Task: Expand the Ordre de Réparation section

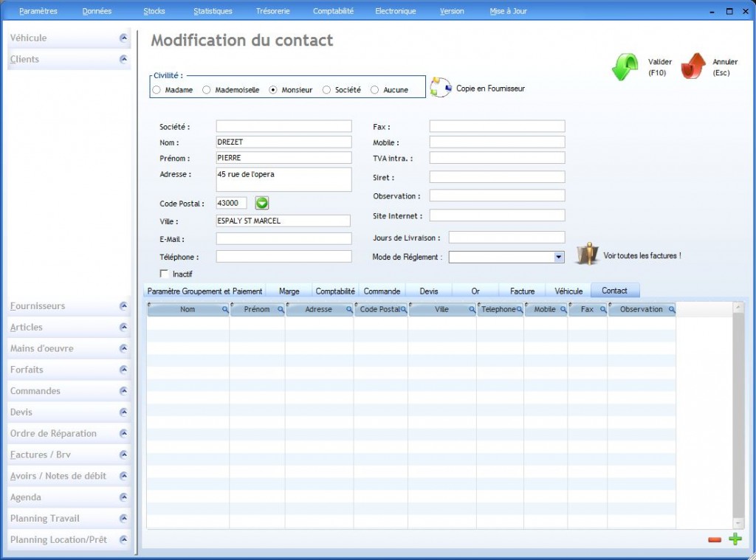Action: 123,433
